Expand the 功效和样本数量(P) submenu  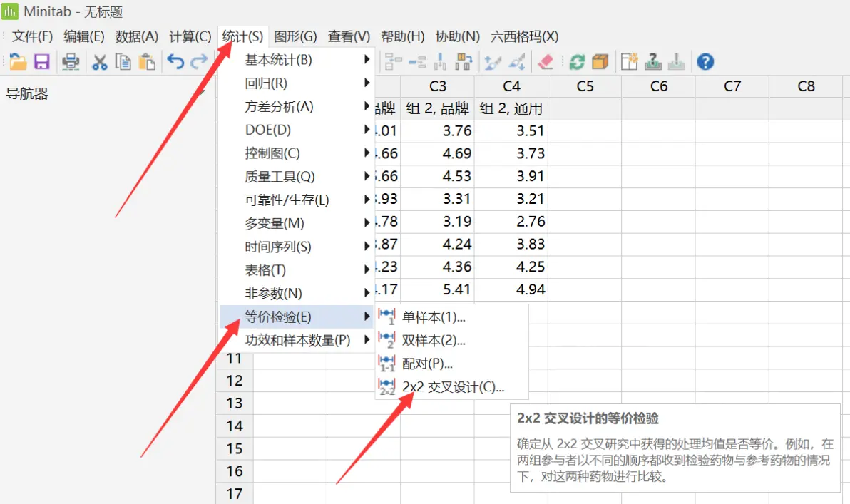pos(297,340)
